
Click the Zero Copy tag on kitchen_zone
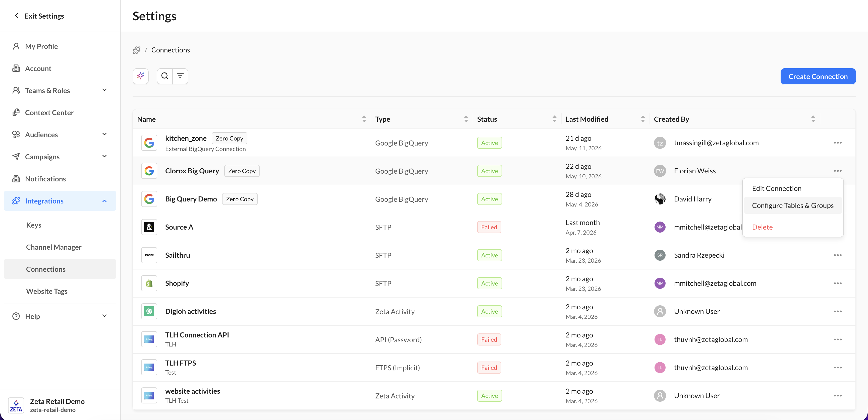230,138
